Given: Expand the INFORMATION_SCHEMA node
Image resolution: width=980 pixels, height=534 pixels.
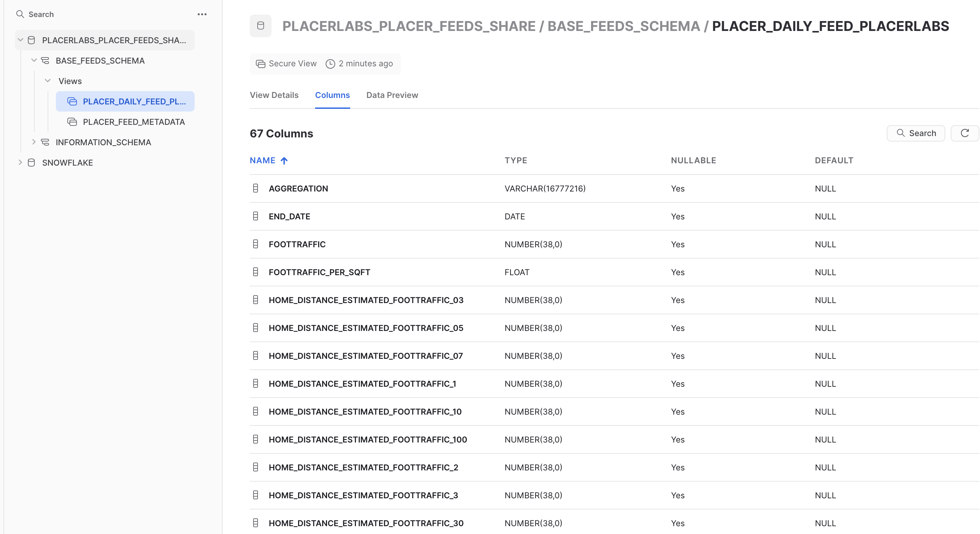Looking at the screenshot, I should click(34, 142).
